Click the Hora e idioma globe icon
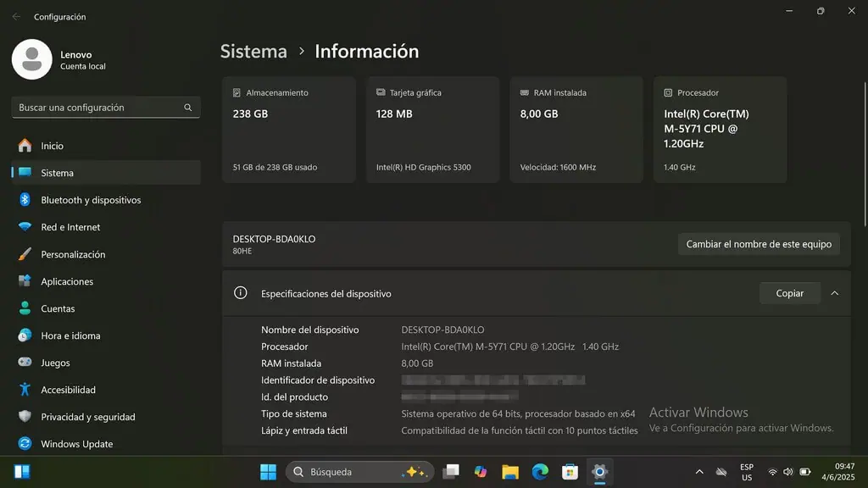 click(x=25, y=335)
